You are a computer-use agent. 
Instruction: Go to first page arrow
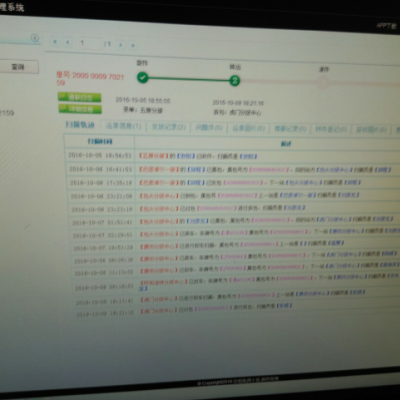(x=55, y=42)
